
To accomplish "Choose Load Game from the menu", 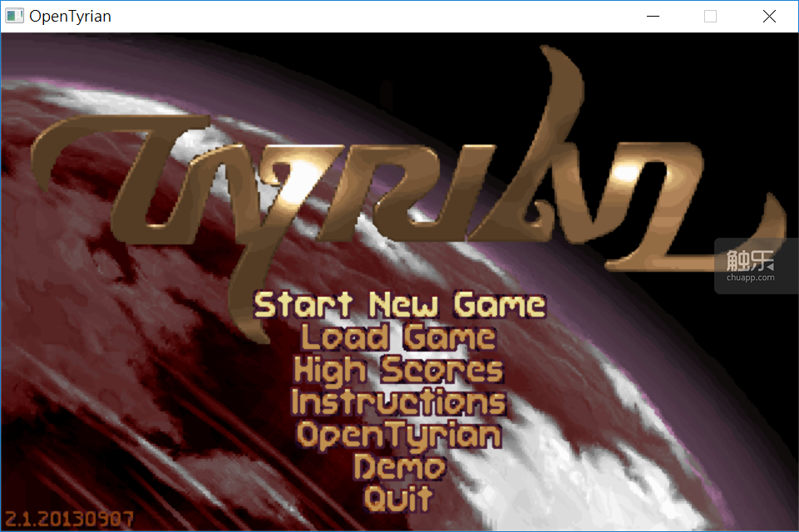I will click(398, 337).
